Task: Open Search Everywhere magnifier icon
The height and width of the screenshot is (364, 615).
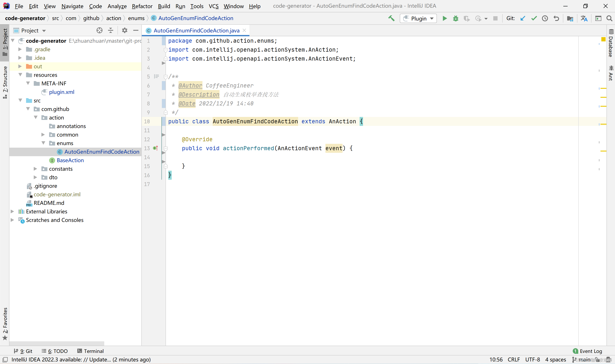Action: [609, 18]
